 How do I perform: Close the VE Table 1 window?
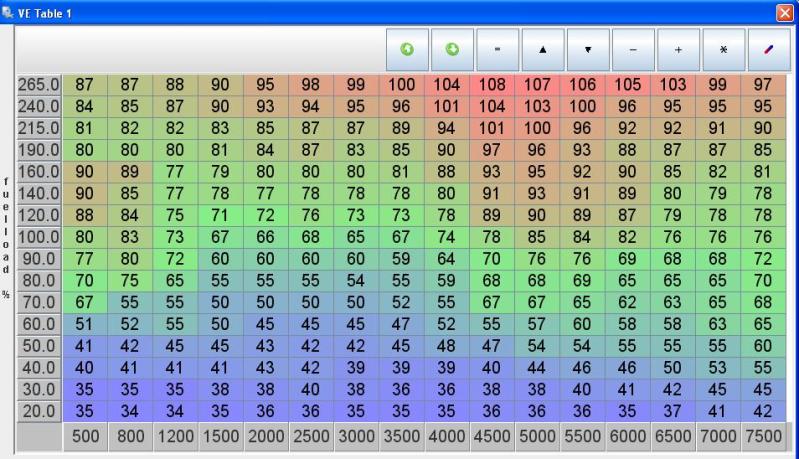[x=785, y=13]
